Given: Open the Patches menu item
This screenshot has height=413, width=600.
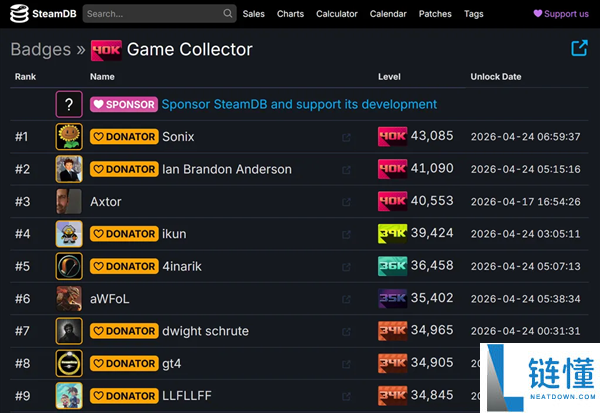Looking at the screenshot, I should (x=435, y=14).
